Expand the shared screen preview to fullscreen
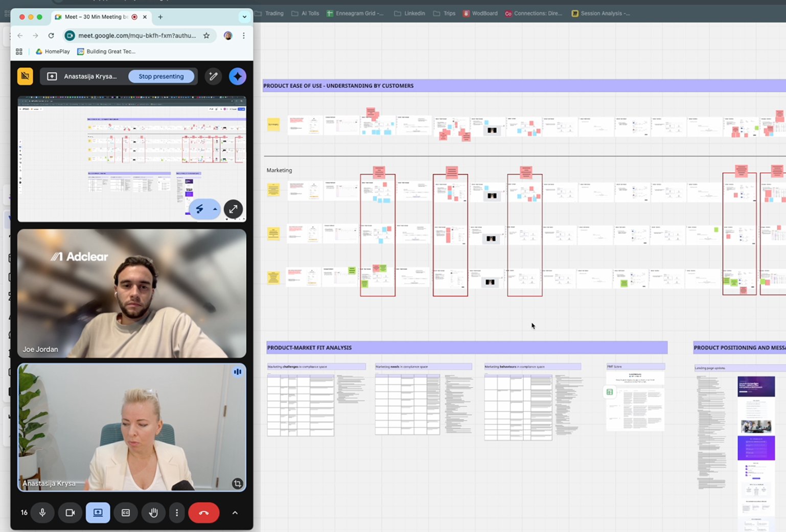Viewport: 786px width, 532px height. point(233,209)
